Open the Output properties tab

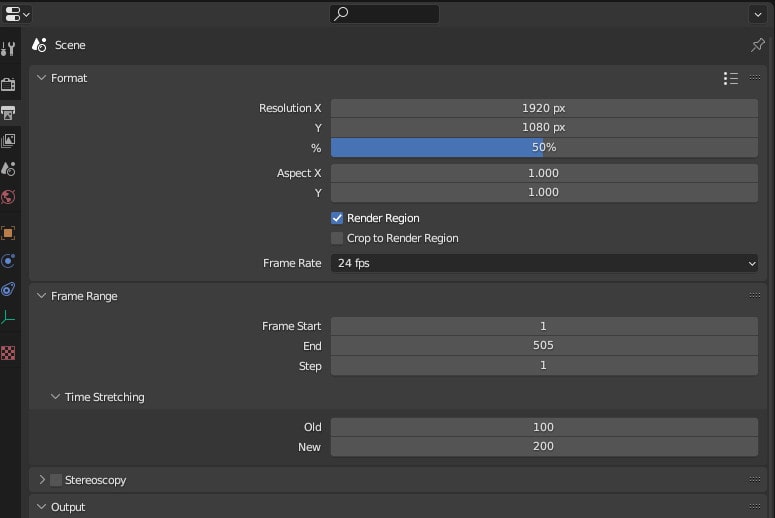pyautogui.click(x=8, y=113)
